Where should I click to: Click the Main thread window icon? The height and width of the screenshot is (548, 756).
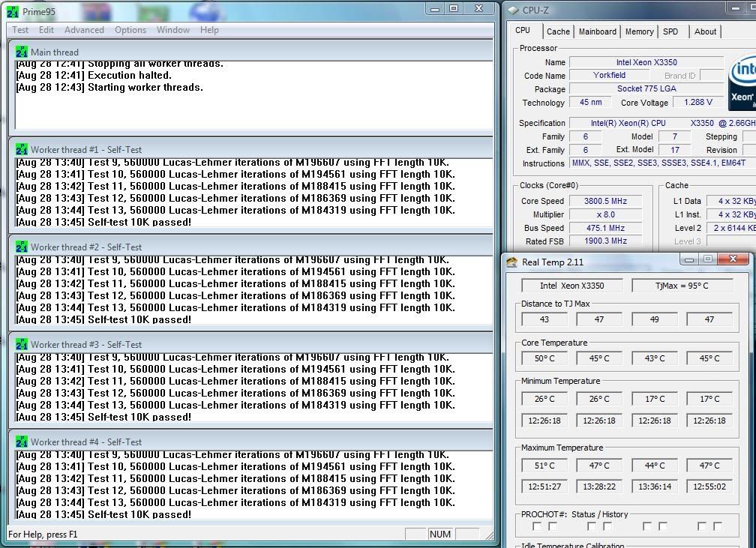coord(22,52)
